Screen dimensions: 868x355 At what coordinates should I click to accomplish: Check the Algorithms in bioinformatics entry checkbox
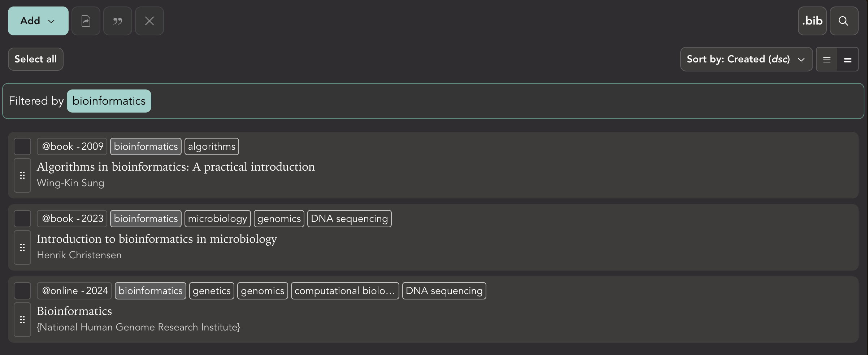click(x=22, y=146)
